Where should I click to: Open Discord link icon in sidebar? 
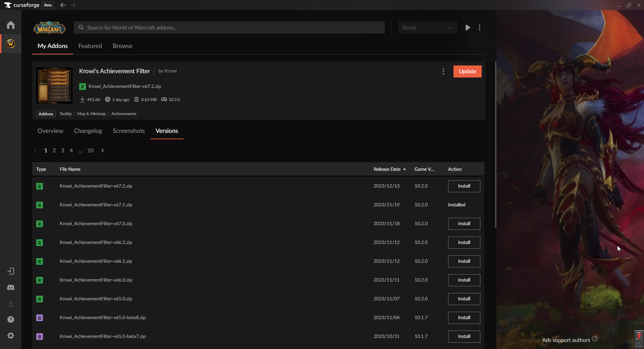[x=11, y=288]
